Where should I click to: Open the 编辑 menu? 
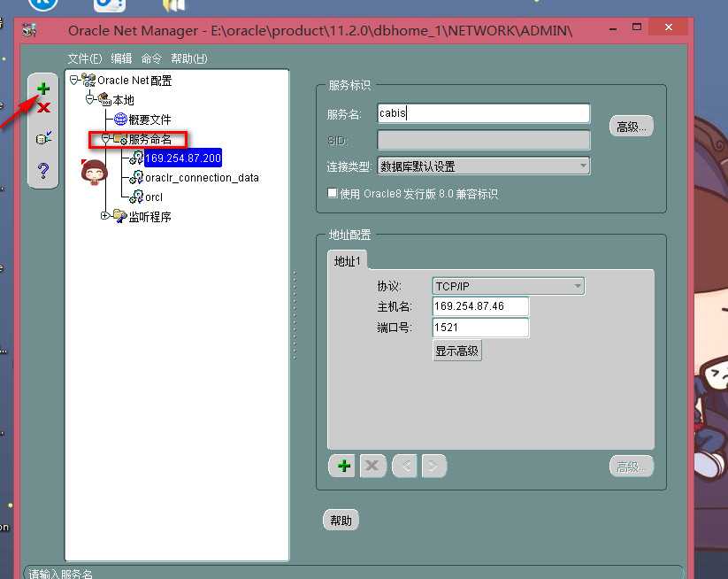click(x=121, y=58)
